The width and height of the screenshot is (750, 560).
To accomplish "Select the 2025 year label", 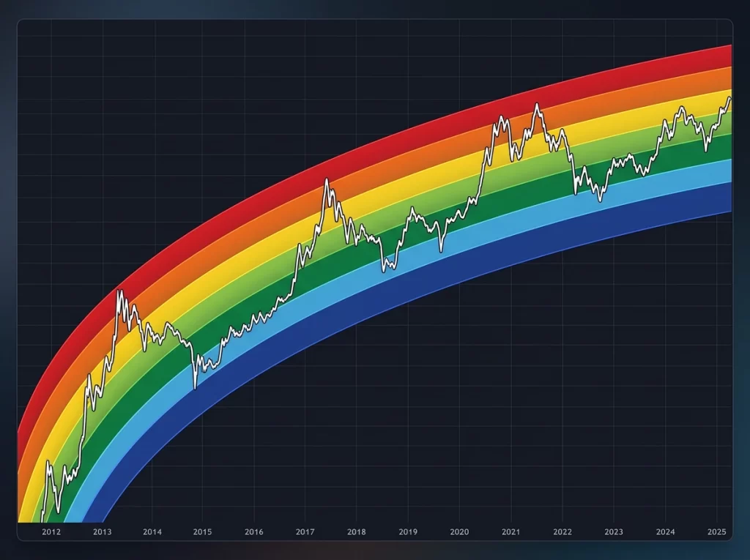I will click(716, 531).
